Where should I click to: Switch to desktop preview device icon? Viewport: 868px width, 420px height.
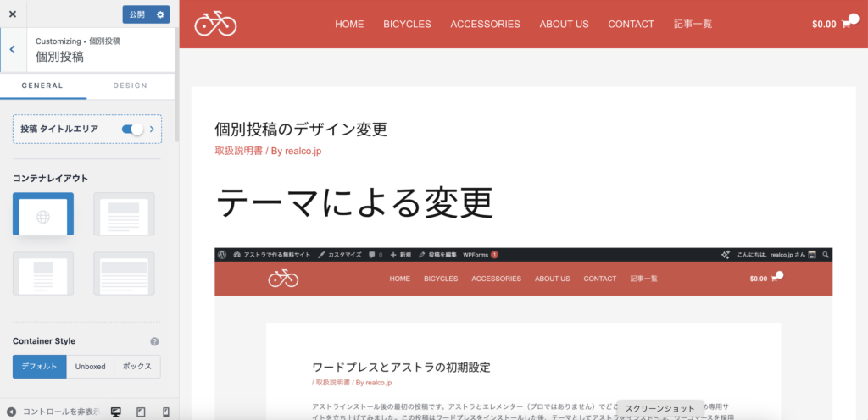tap(115, 412)
